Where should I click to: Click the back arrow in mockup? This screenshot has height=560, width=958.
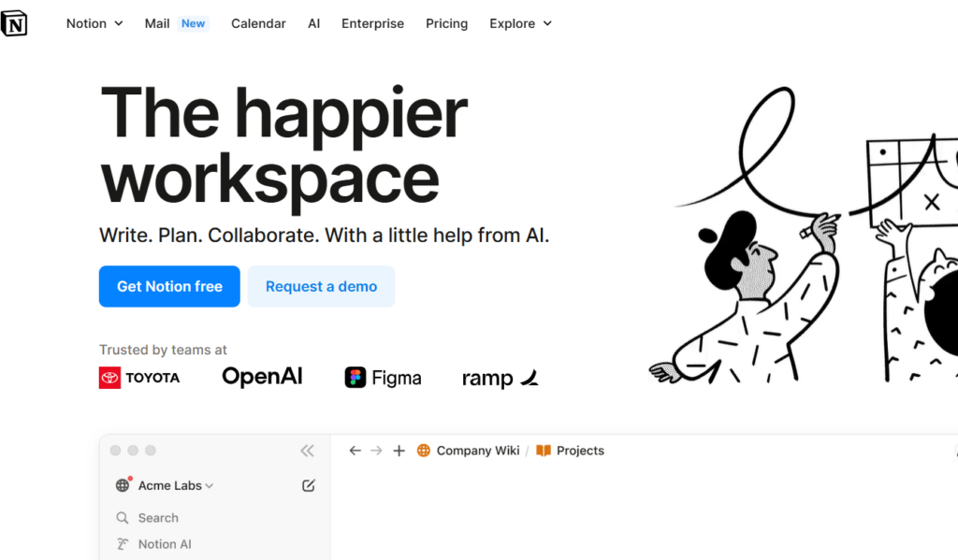click(355, 451)
